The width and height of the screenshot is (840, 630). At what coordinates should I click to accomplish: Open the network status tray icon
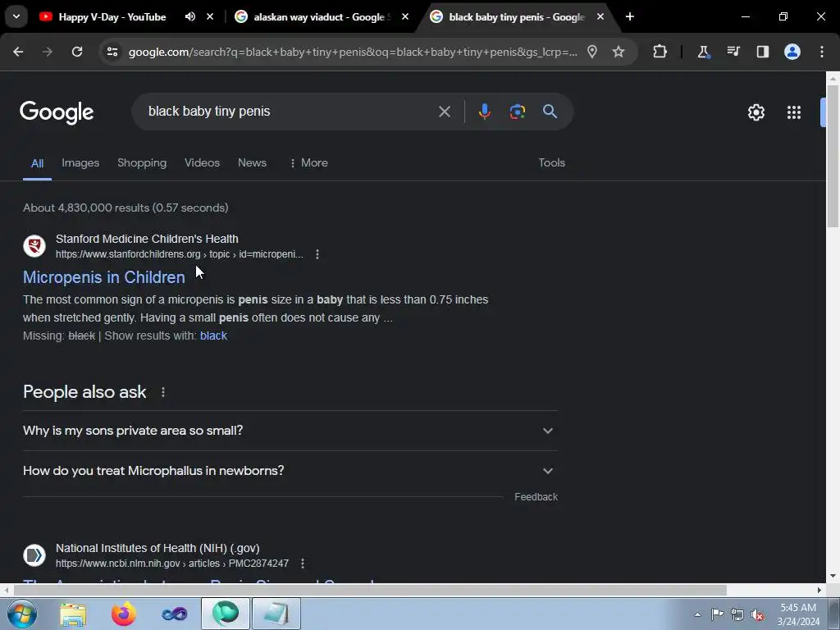[x=737, y=614]
